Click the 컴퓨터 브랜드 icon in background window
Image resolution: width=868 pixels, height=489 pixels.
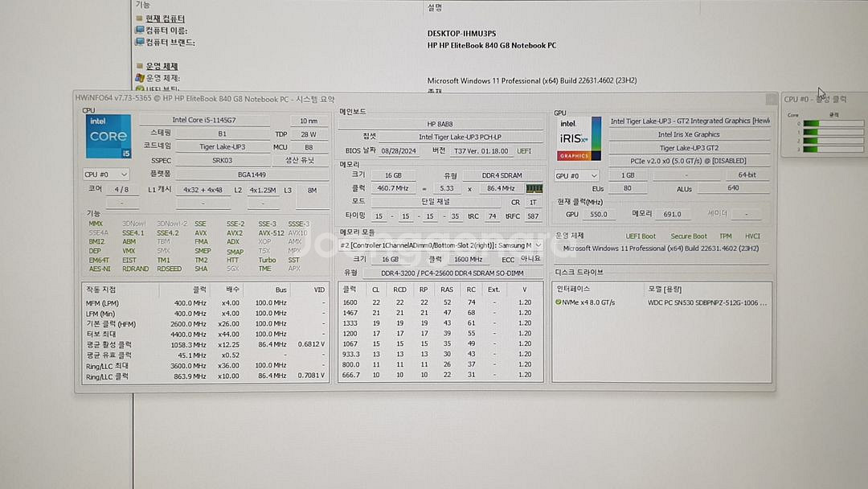[140, 42]
